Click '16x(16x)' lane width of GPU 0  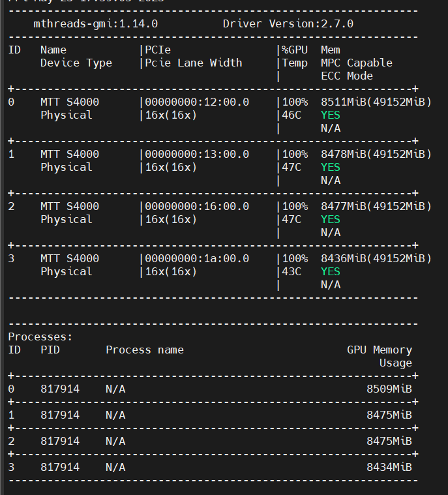coord(171,115)
